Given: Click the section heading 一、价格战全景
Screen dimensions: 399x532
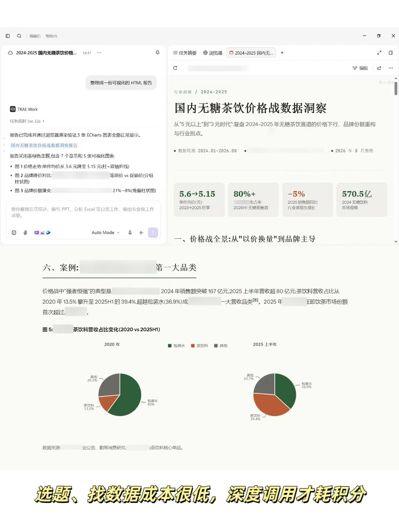Looking at the screenshot, I should coord(245,239).
